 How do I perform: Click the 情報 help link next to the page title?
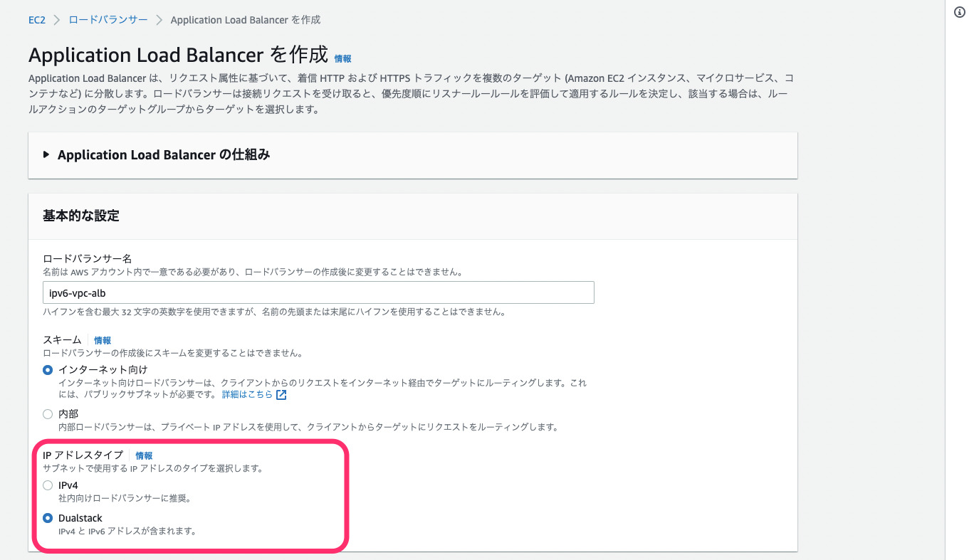tap(341, 59)
